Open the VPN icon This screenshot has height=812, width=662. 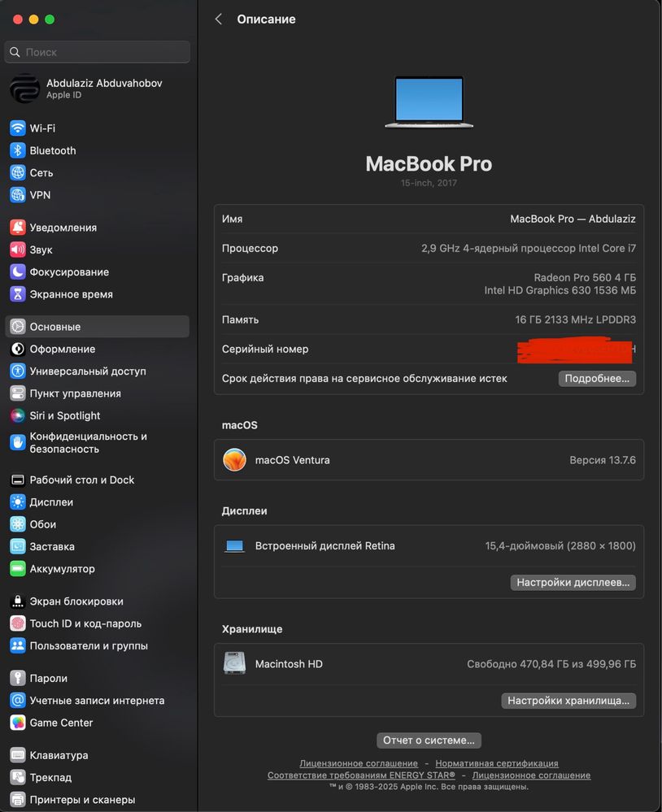[x=18, y=195]
